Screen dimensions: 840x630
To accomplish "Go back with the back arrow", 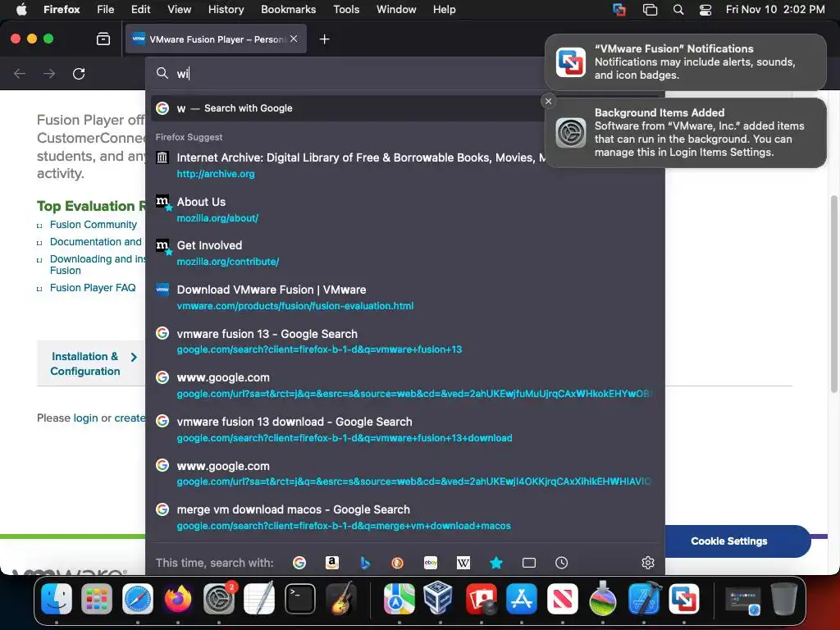I will tap(20, 73).
